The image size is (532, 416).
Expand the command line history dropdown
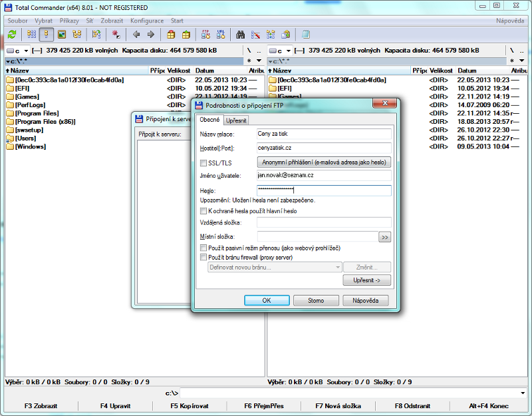click(523, 393)
